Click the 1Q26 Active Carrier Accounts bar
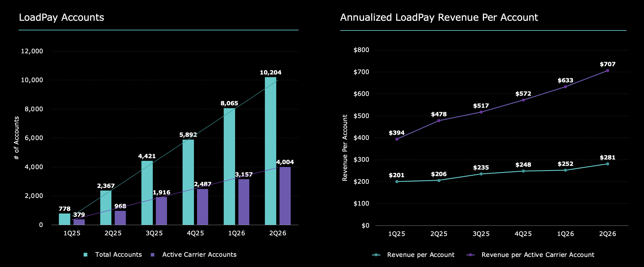 click(x=244, y=202)
